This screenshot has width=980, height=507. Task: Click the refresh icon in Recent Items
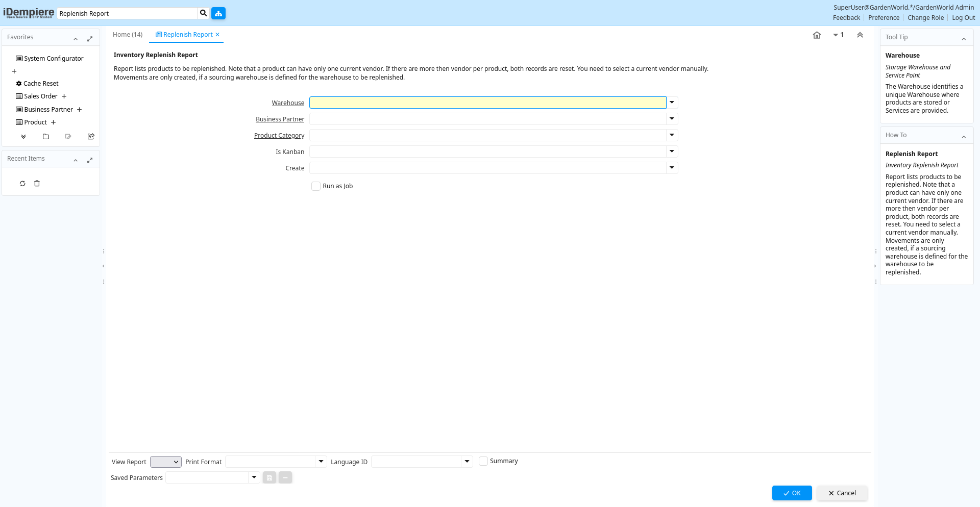(22, 184)
